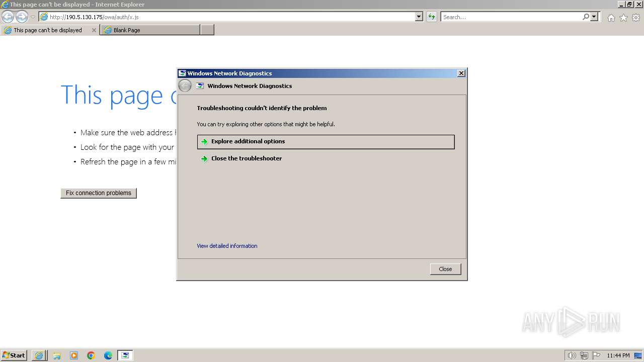Open a new tab button
The width and height of the screenshot is (644, 362).
click(x=207, y=30)
